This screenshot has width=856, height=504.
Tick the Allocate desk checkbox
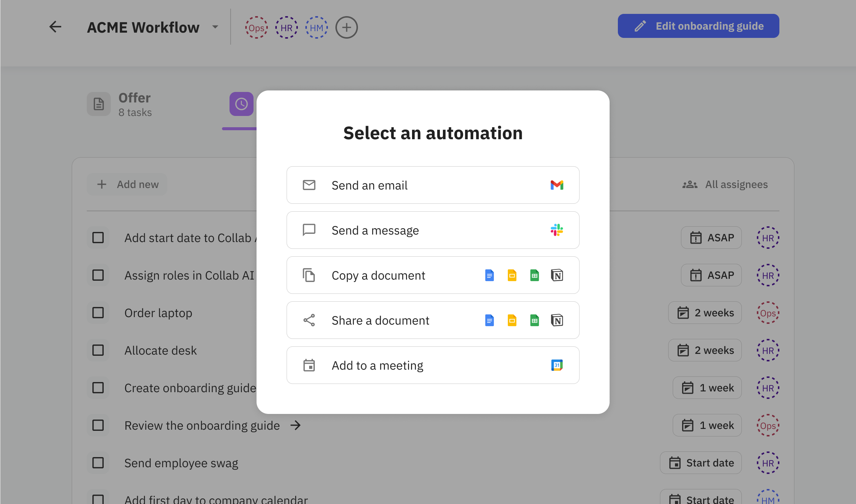98,350
